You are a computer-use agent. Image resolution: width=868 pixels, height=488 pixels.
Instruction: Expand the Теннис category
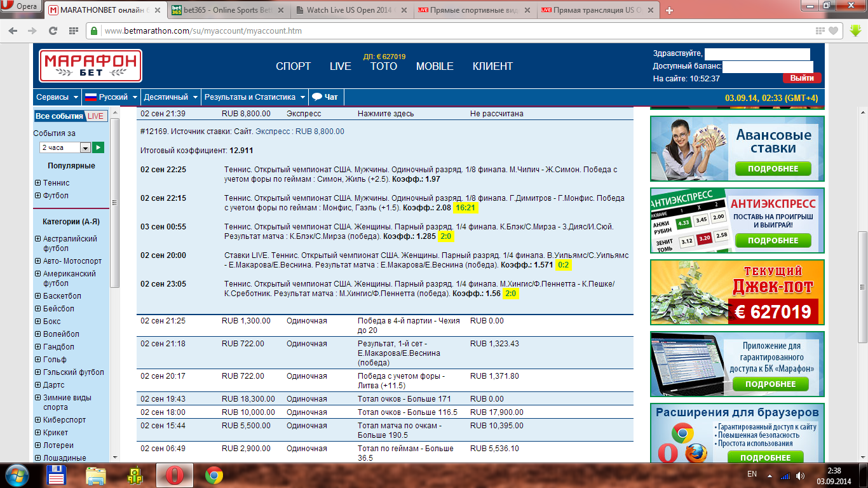click(x=38, y=183)
